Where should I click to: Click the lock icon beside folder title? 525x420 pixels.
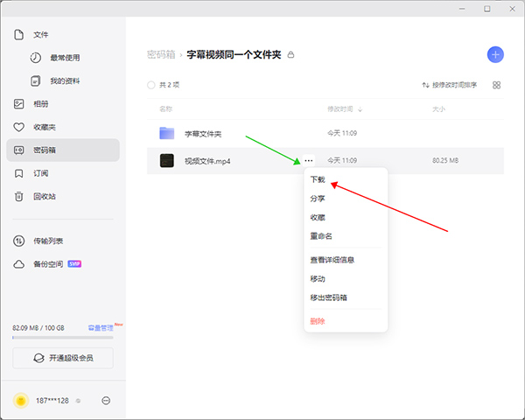(291, 54)
